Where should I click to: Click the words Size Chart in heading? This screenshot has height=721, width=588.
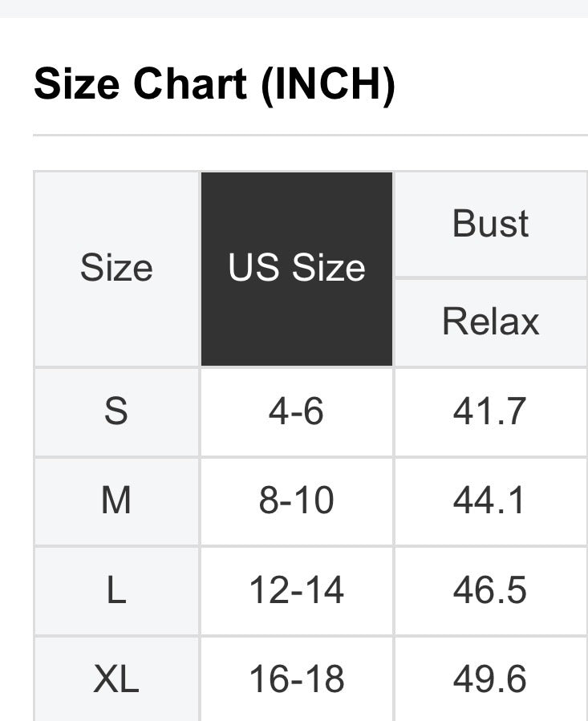140,83
